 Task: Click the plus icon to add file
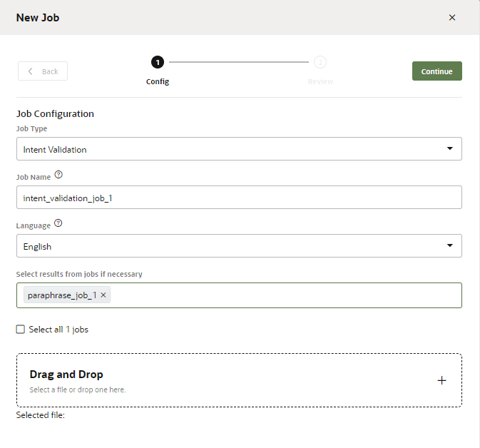441,380
